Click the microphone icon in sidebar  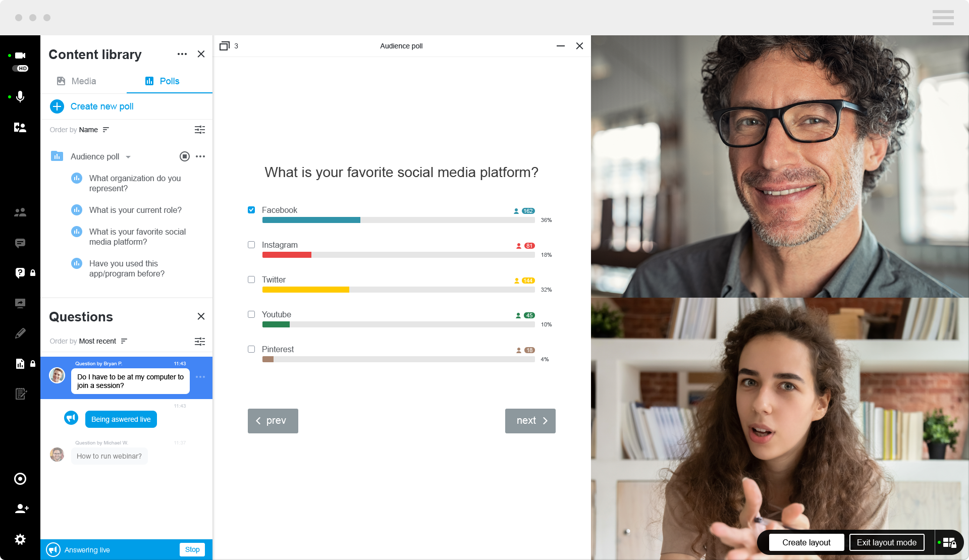20,97
